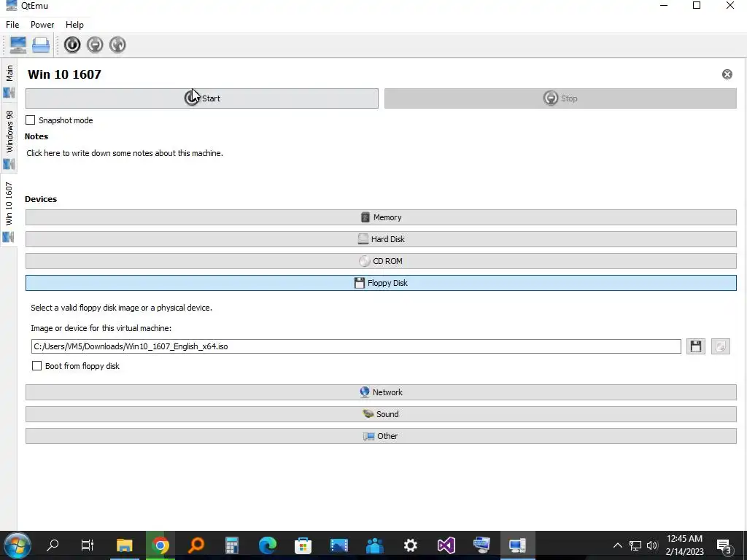
Task: Click the power-on toolbar icon
Action: click(72, 44)
